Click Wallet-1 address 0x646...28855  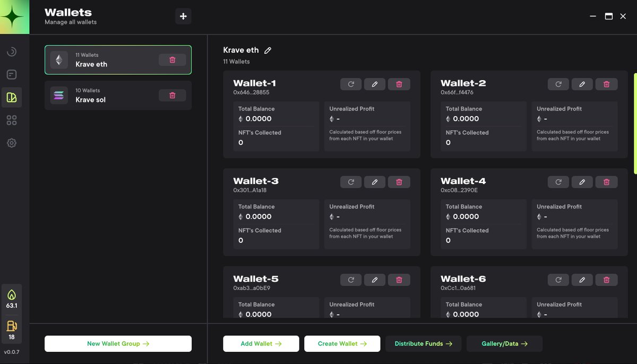(x=251, y=92)
